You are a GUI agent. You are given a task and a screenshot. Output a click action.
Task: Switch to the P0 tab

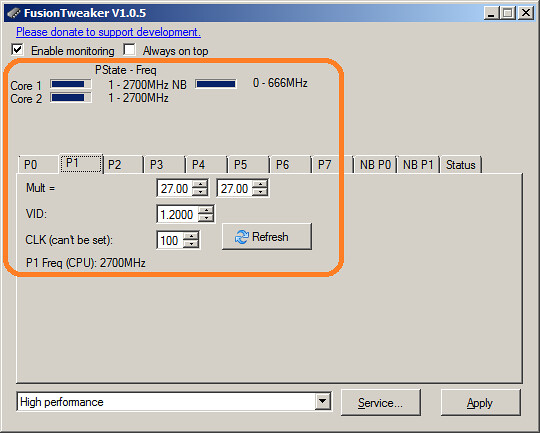(38, 165)
